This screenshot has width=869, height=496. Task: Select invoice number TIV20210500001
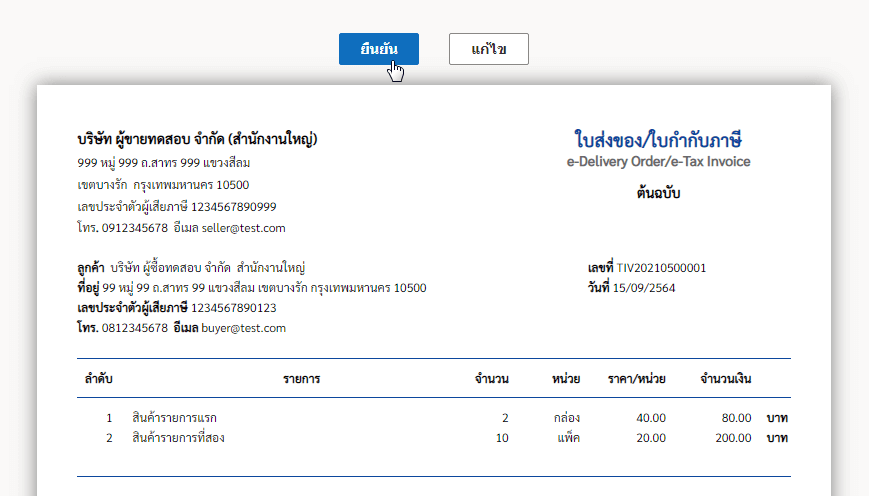[x=661, y=268]
